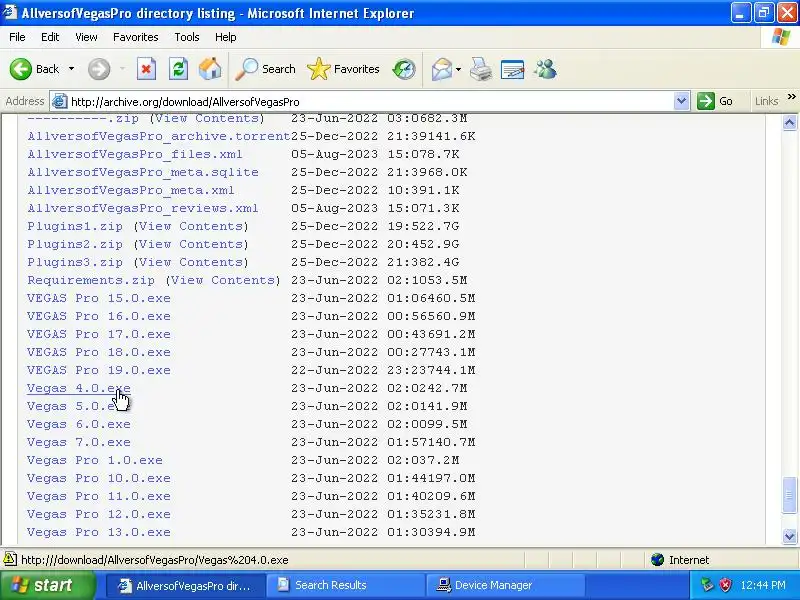Download Vegas Pro 13.0.exe
800x600 pixels.
pyautogui.click(x=99, y=532)
